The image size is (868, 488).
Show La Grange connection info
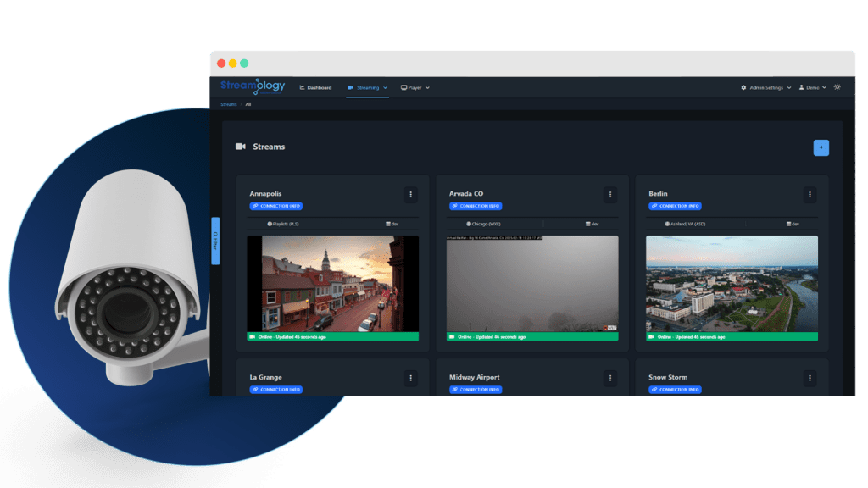(275, 390)
